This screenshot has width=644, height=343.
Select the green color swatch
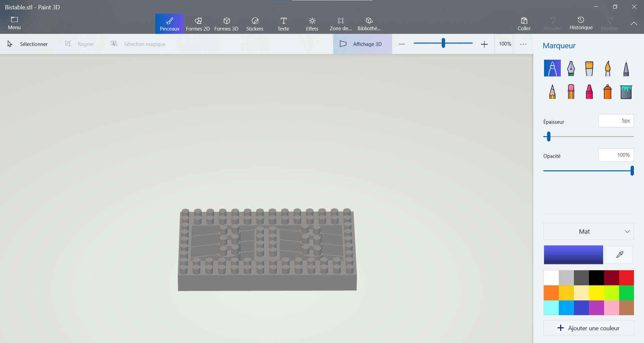[626, 293]
